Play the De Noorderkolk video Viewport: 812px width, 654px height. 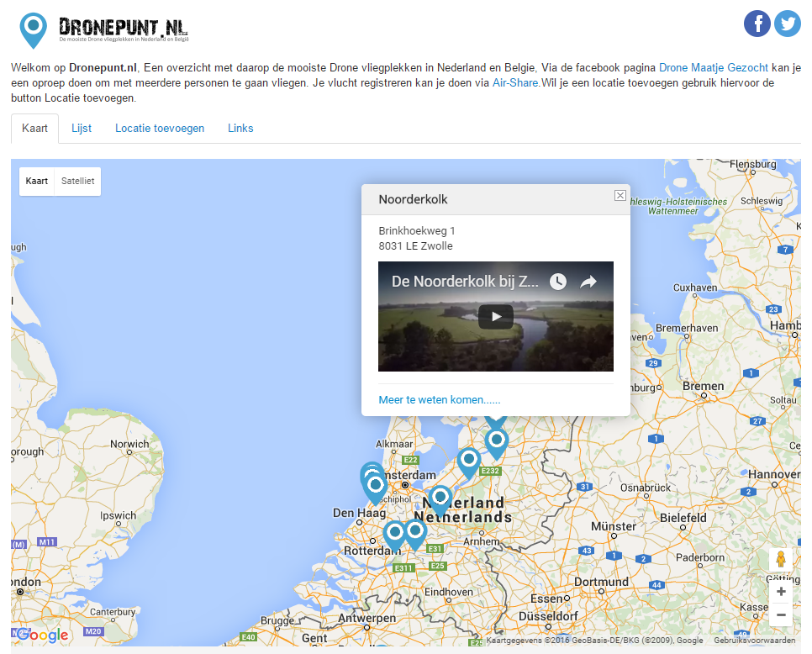(496, 316)
